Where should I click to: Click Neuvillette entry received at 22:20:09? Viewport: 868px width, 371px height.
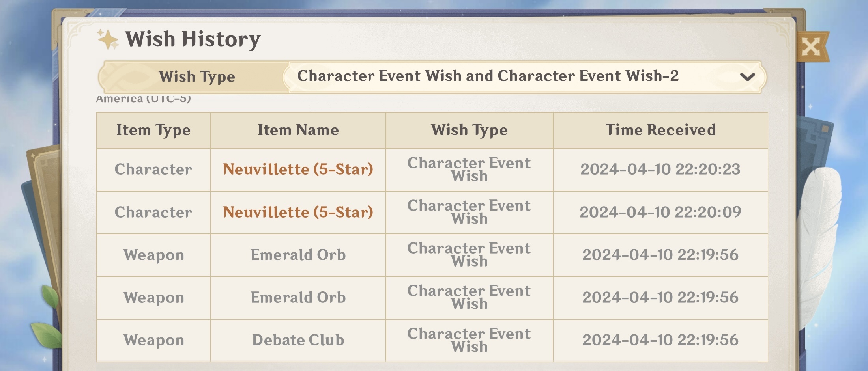298,213
